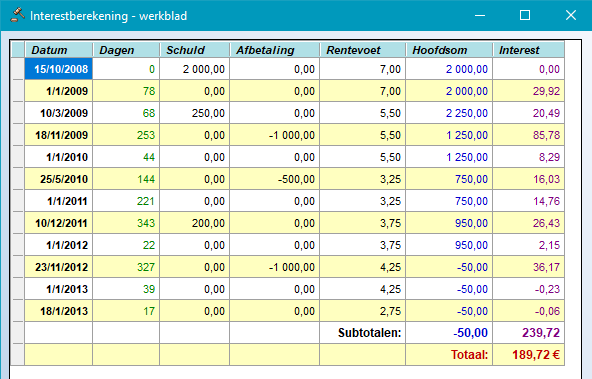
Task: Click the Dagen value 78
Action: 126,91
